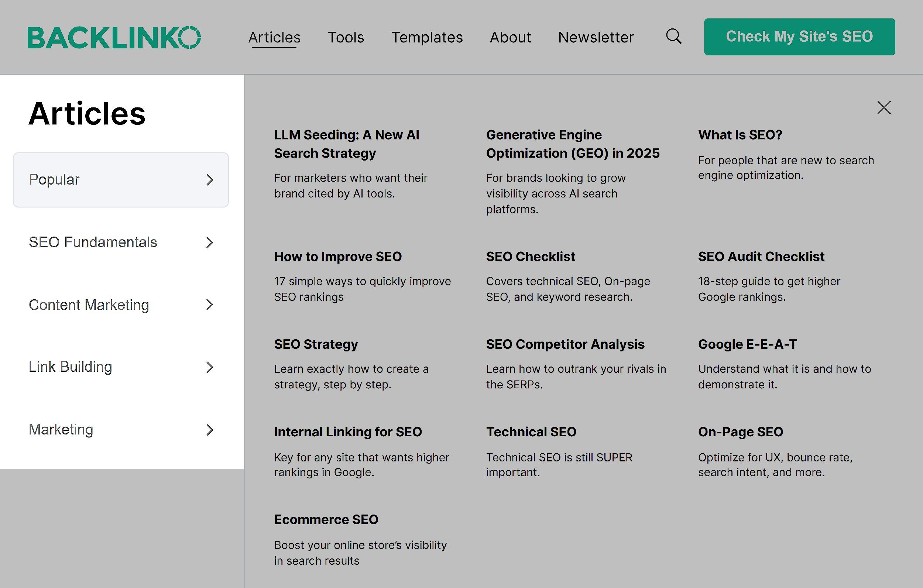Viewport: 923px width, 588px height.
Task: Open the Internal Linking for SEO article
Action: (348, 431)
